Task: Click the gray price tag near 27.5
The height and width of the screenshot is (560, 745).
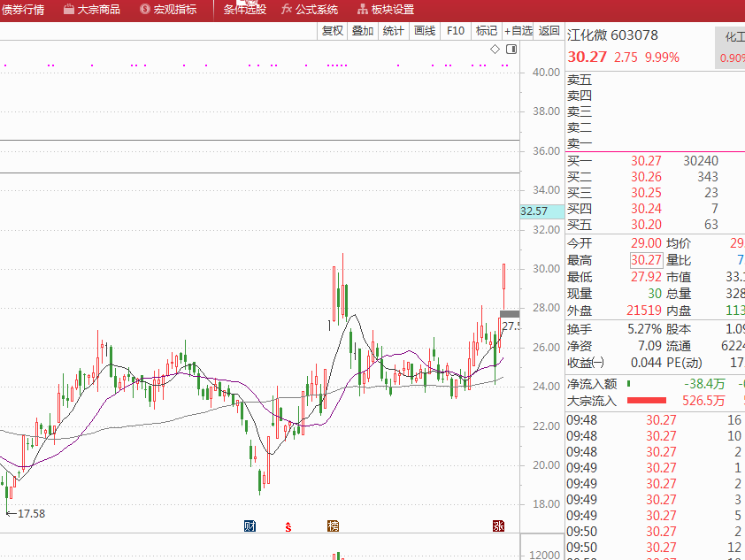Action: pyautogui.click(x=510, y=314)
